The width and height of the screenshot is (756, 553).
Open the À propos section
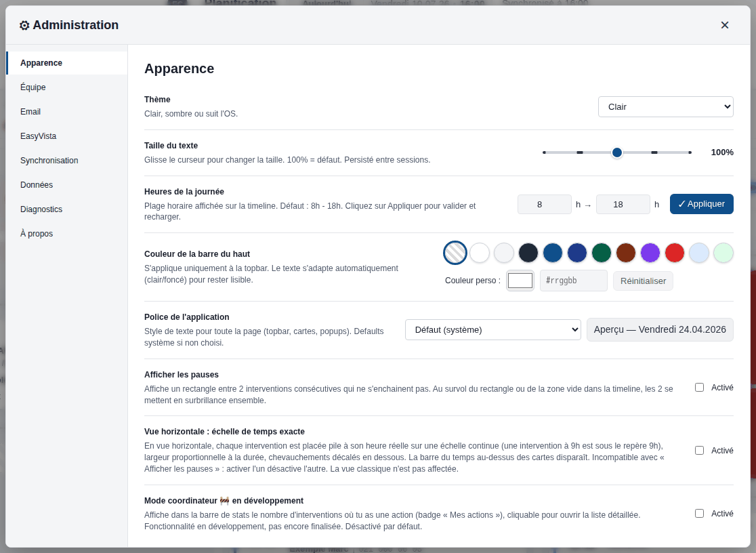click(67, 234)
